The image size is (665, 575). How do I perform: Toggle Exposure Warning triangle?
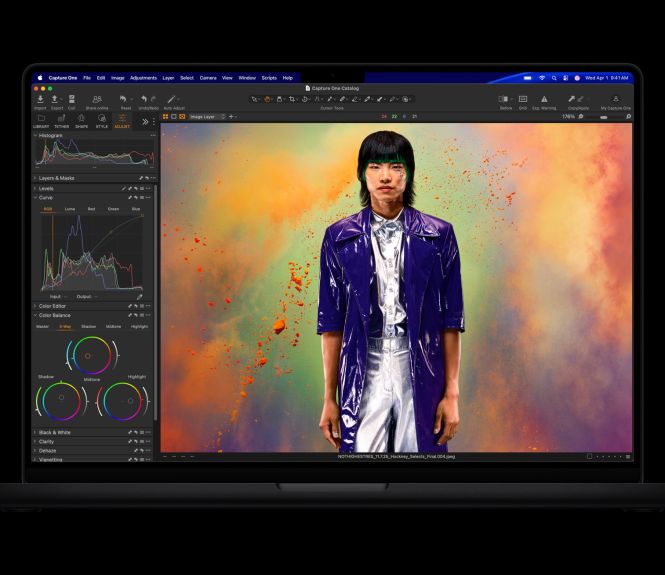click(544, 99)
